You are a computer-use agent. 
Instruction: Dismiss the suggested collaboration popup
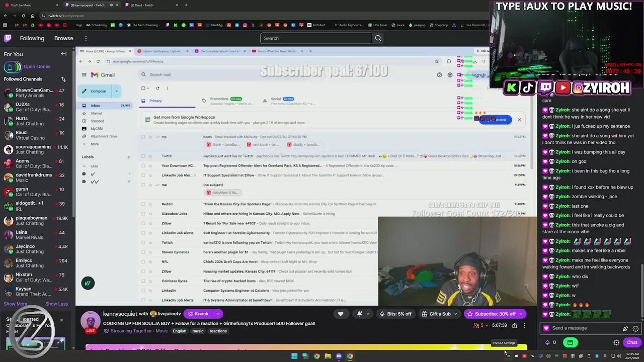point(61,320)
